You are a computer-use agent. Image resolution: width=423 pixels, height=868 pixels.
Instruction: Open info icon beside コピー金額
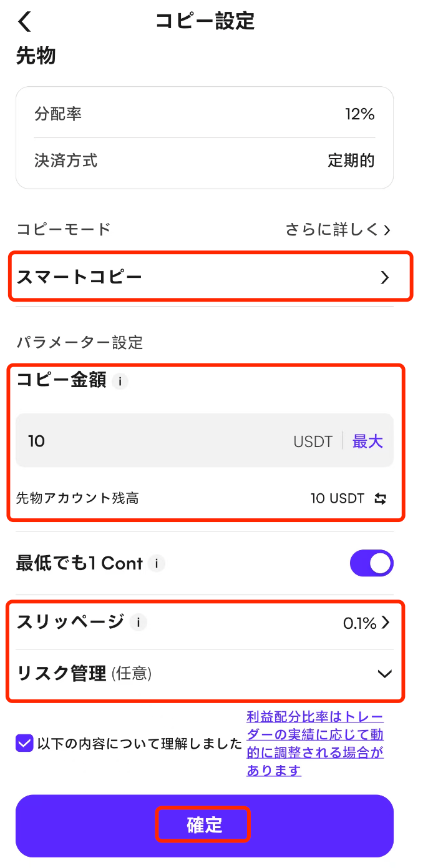(x=120, y=381)
